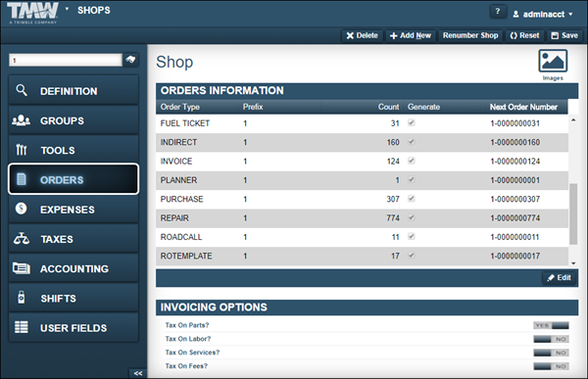Switch off Tax On Parts toggle

point(551,325)
